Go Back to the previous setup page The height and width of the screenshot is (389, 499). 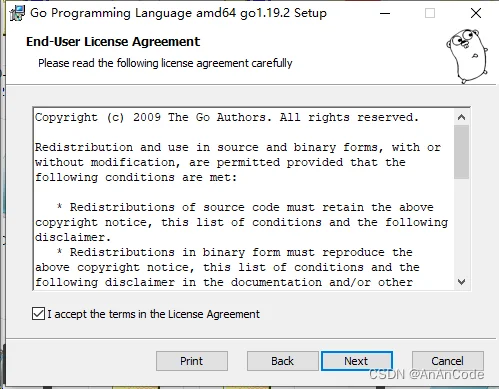(x=282, y=361)
